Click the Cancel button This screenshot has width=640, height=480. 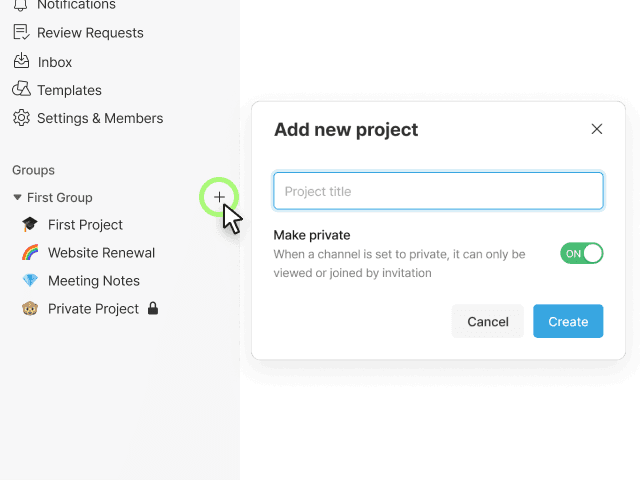488,321
